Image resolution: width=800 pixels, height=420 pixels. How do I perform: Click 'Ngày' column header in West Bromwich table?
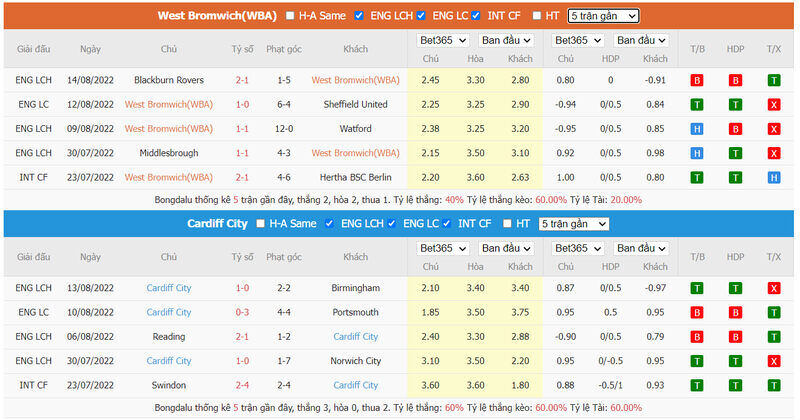(x=90, y=49)
